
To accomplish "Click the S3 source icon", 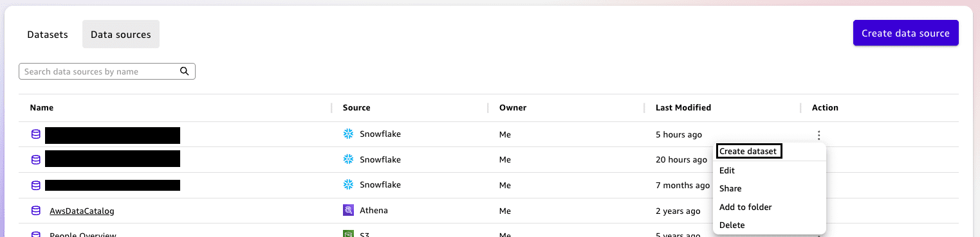I will coord(349,234).
